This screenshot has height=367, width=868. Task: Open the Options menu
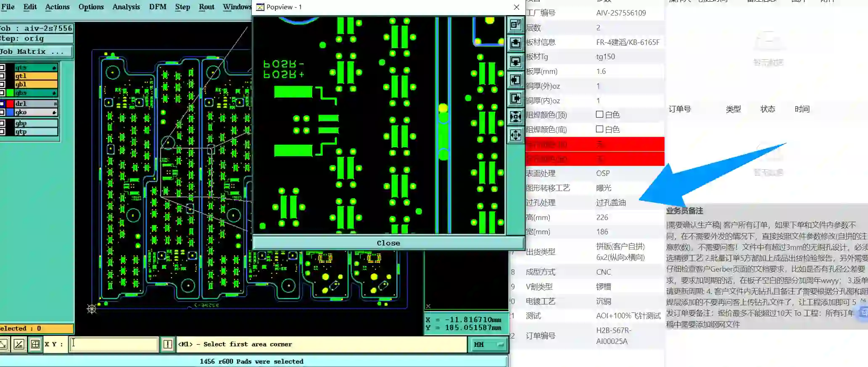91,7
